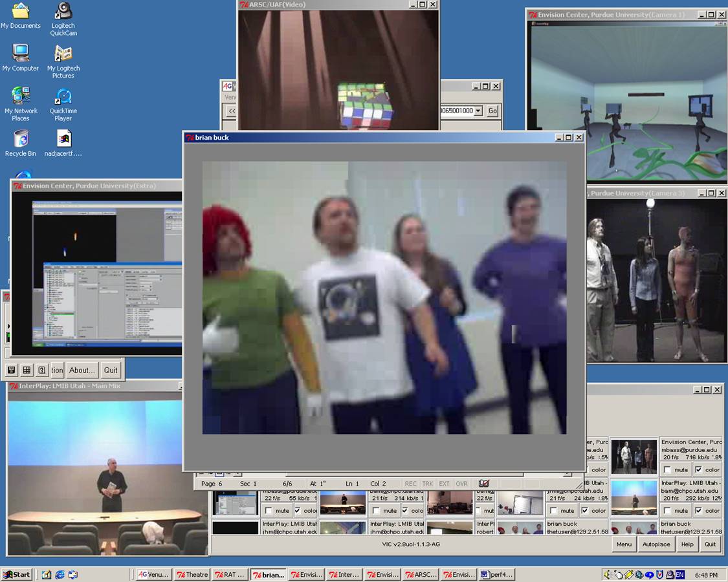Click the About... button
This screenshot has height=582, width=728.
(x=82, y=370)
